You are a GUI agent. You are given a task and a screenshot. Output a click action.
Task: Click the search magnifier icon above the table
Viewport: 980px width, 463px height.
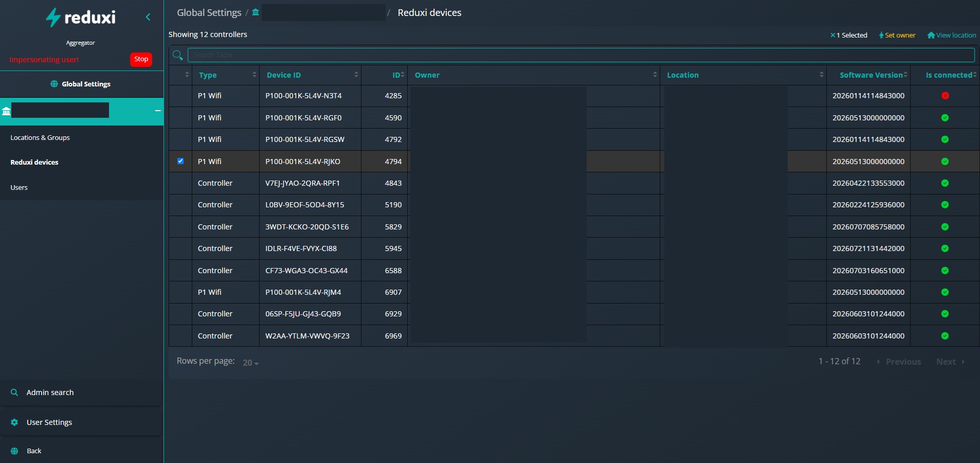click(x=178, y=55)
